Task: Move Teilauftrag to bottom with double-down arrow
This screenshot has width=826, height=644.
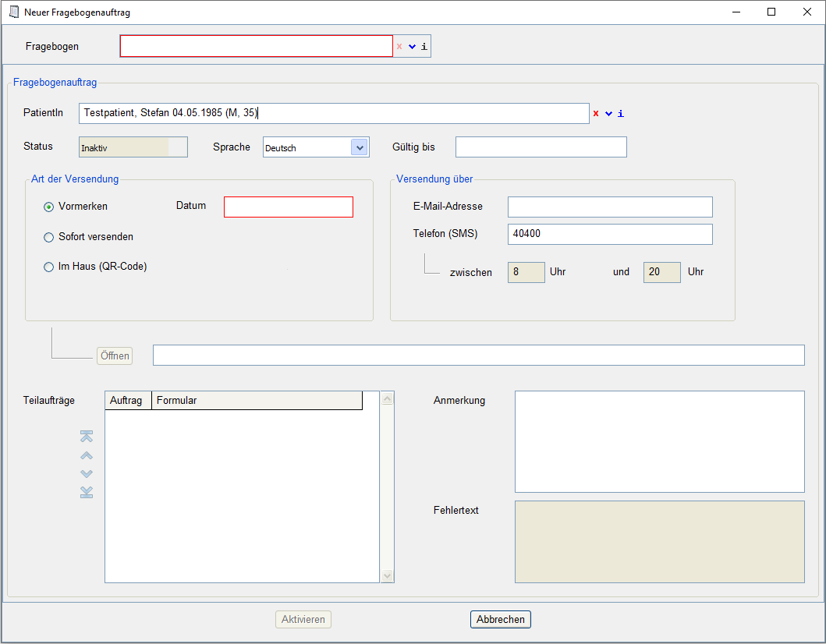Action: [x=87, y=492]
